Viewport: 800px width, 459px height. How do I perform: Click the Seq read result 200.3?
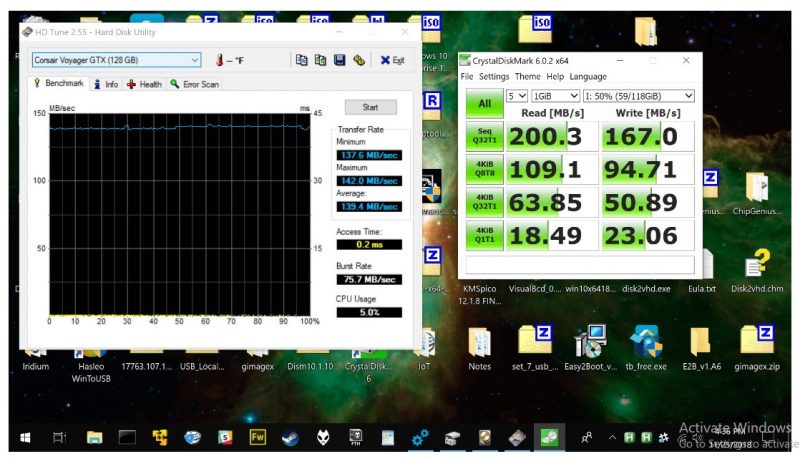(x=551, y=136)
